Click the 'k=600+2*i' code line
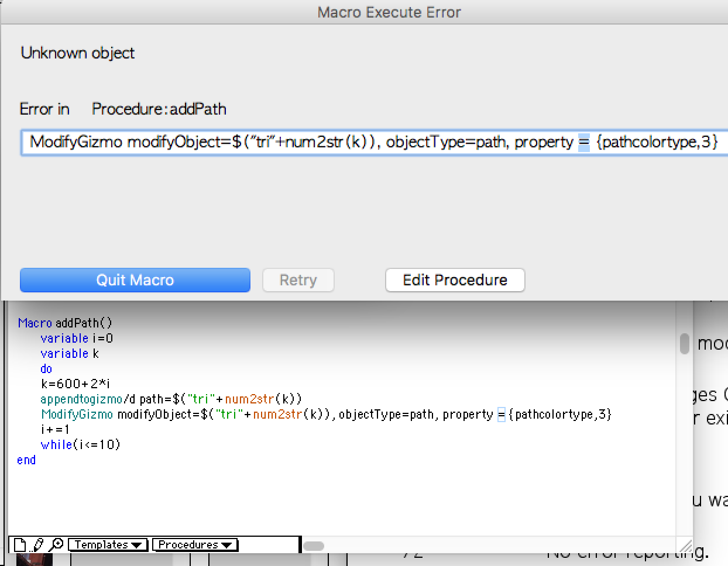The image size is (728, 566). point(75,384)
